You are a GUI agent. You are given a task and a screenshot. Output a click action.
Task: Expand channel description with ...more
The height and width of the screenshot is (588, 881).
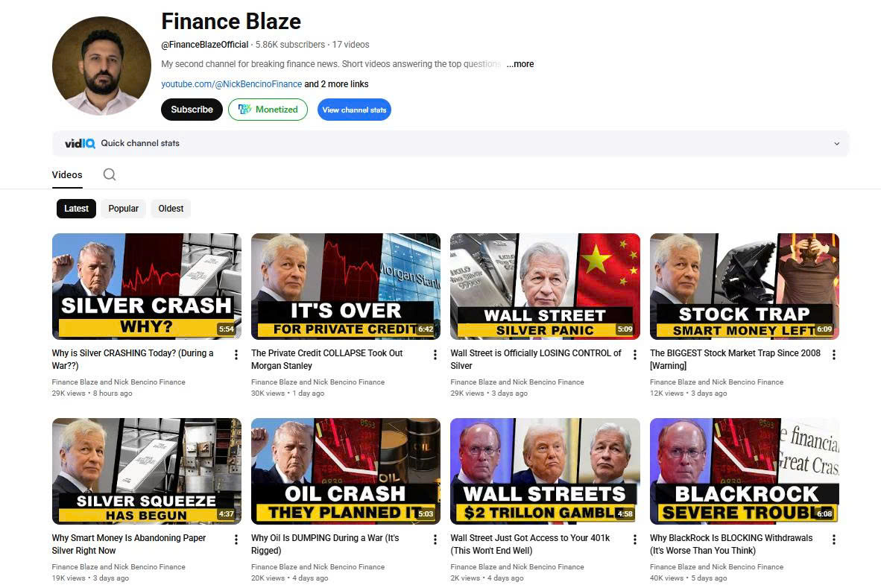point(520,64)
